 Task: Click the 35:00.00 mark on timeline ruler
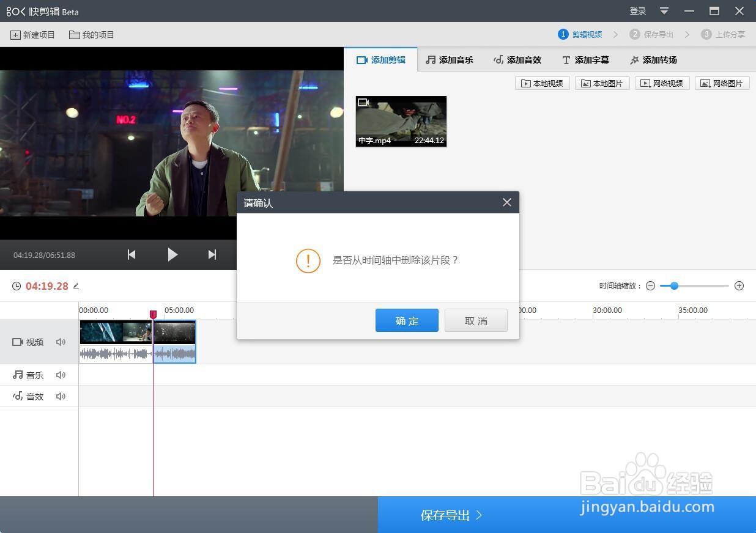pos(693,310)
